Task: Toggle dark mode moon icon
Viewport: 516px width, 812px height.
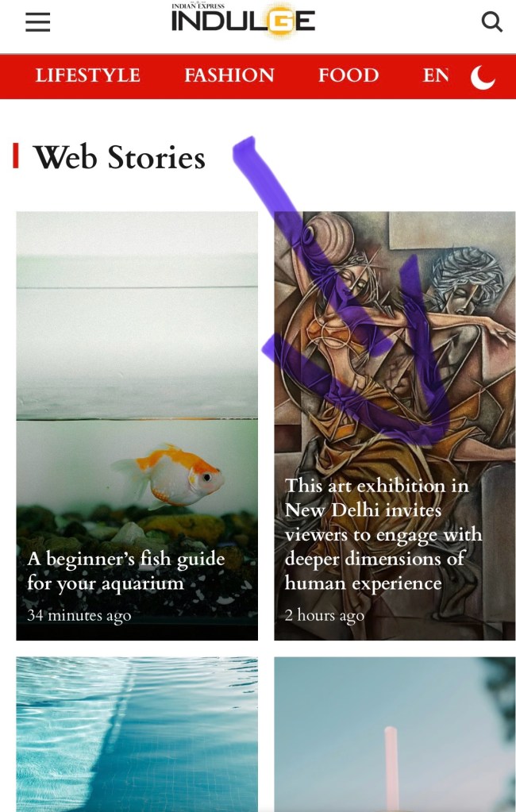Action: (x=483, y=77)
